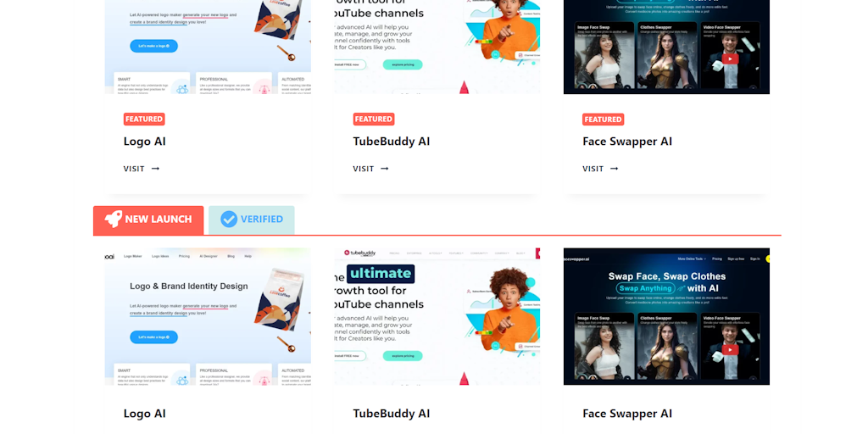Viewport: 868px width, 434px height.
Task: Click Featured badge above Face Swapper AI
Action: 603,119
